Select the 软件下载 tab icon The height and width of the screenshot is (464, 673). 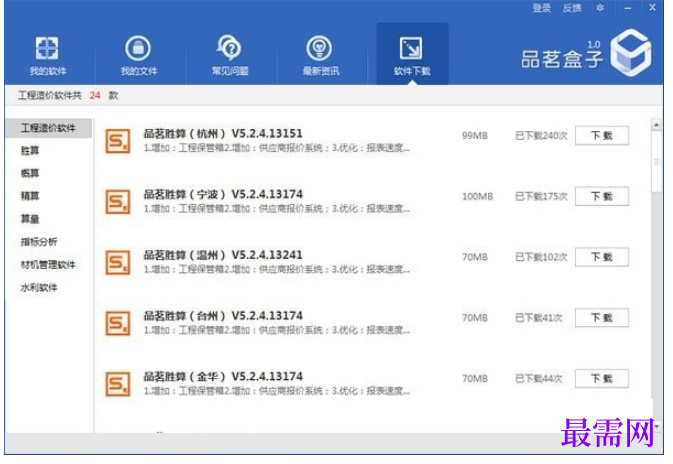pyautogui.click(x=411, y=48)
